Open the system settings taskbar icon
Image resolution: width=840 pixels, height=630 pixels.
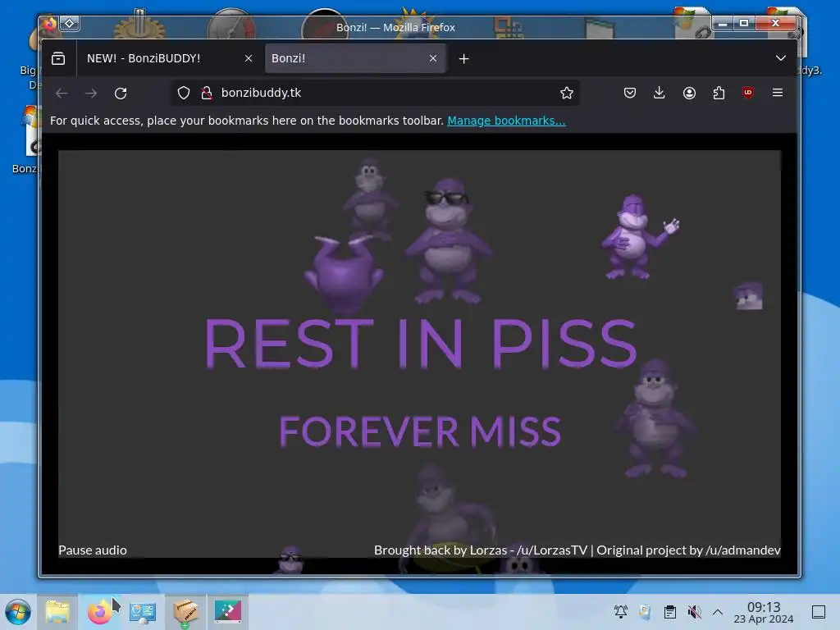[x=143, y=612]
